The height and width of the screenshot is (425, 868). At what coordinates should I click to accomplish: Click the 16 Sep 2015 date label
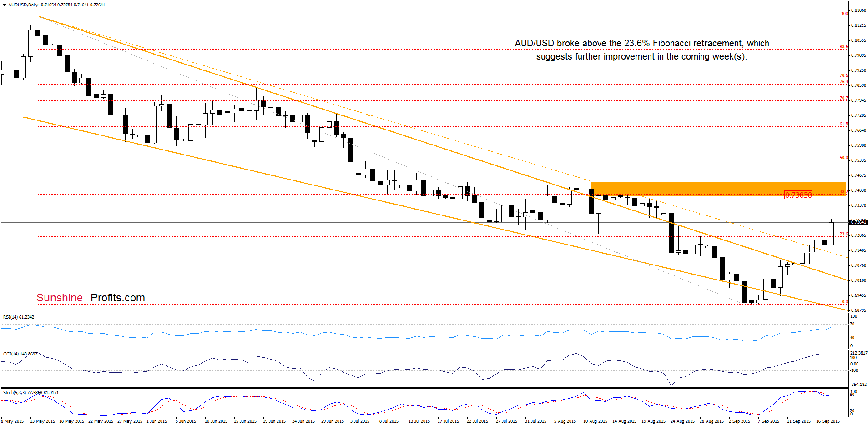(828, 421)
